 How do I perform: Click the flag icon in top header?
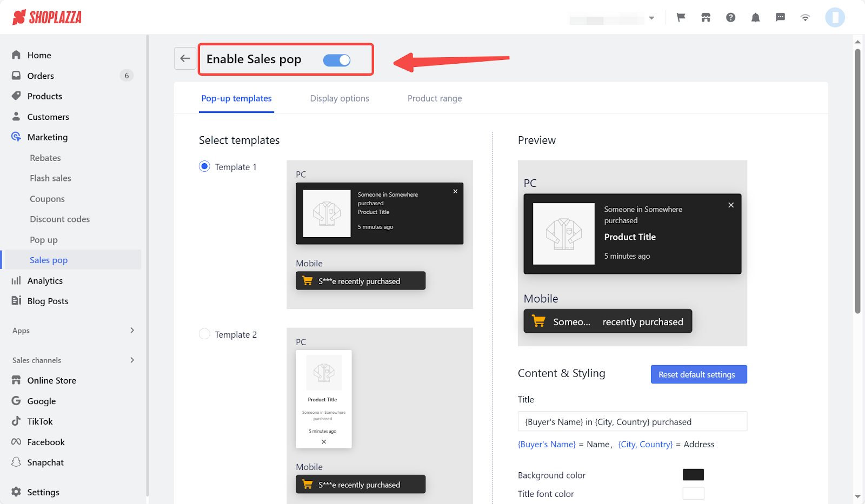(x=681, y=17)
